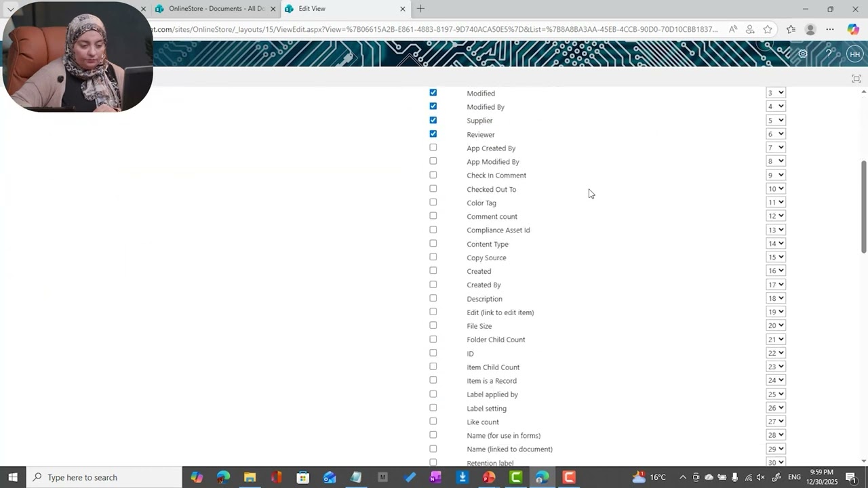This screenshot has width=868, height=488.
Task: Open SharePoint settings gear
Action: [x=802, y=54]
